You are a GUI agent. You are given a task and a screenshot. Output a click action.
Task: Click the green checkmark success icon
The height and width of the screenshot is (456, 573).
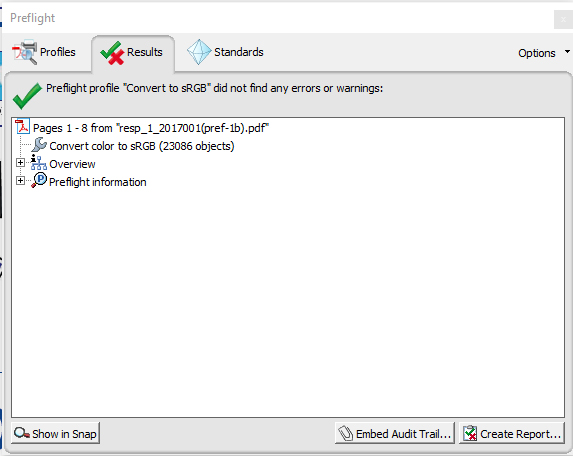(27, 96)
